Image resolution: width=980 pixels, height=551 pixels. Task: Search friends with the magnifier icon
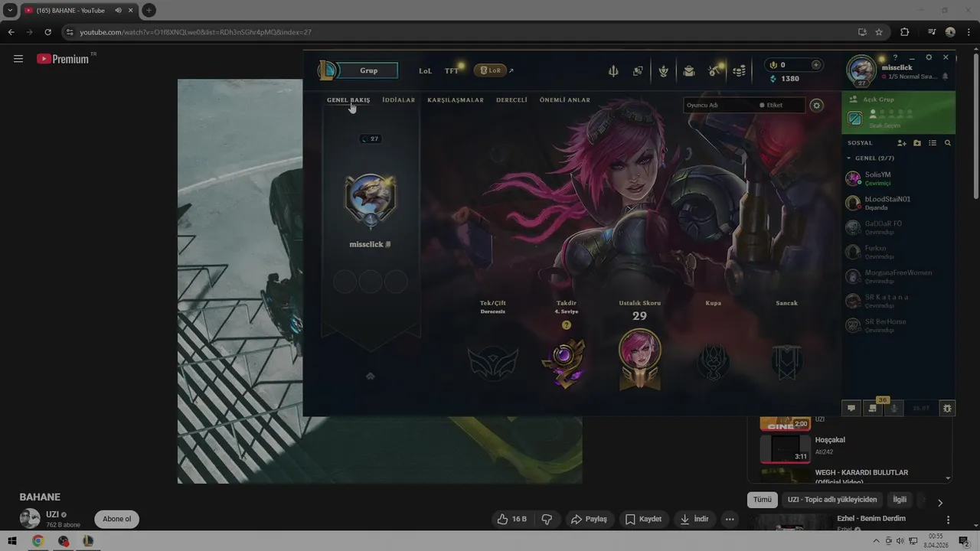click(x=948, y=143)
